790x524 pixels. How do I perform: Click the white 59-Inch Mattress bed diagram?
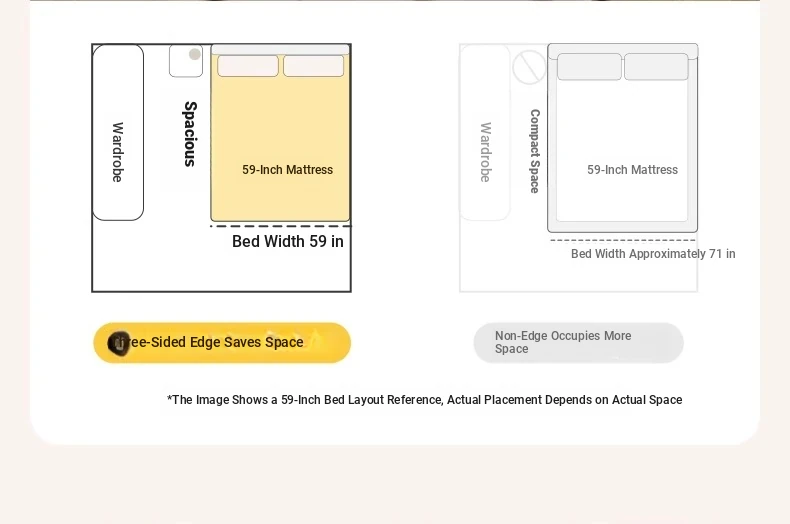623,138
